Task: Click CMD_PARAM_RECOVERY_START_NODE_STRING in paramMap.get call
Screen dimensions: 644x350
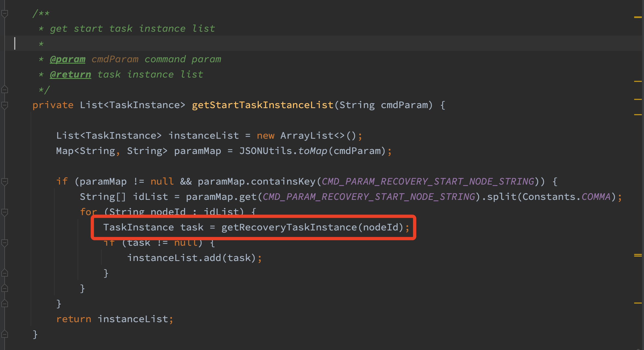Action: (x=369, y=197)
